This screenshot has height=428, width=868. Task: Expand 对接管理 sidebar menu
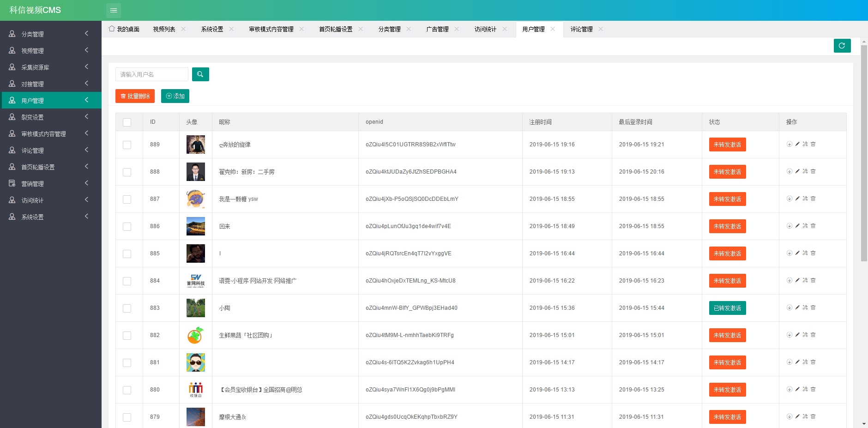[x=51, y=84]
